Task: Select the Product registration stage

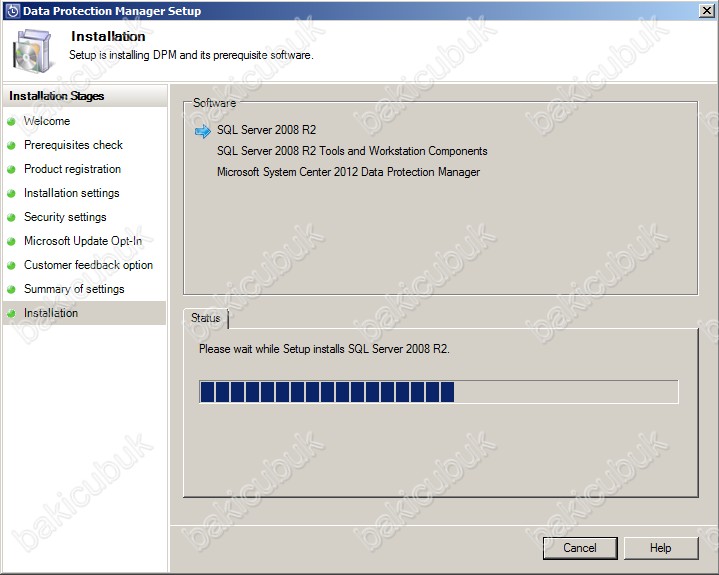Action: 72,169
